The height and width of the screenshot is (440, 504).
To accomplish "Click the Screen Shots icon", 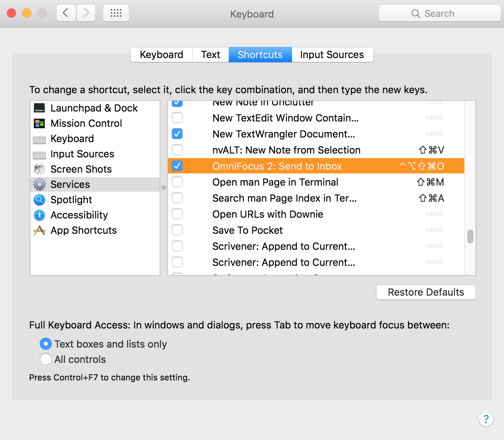I will tap(39, 169).
